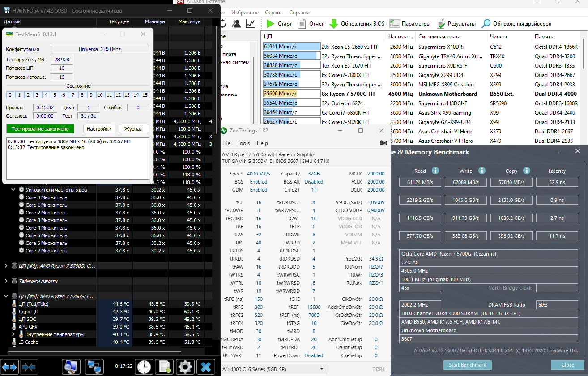The image size is (588, 376).
Task: Click Настройки button in TestMem5
Action: (99, 129)
